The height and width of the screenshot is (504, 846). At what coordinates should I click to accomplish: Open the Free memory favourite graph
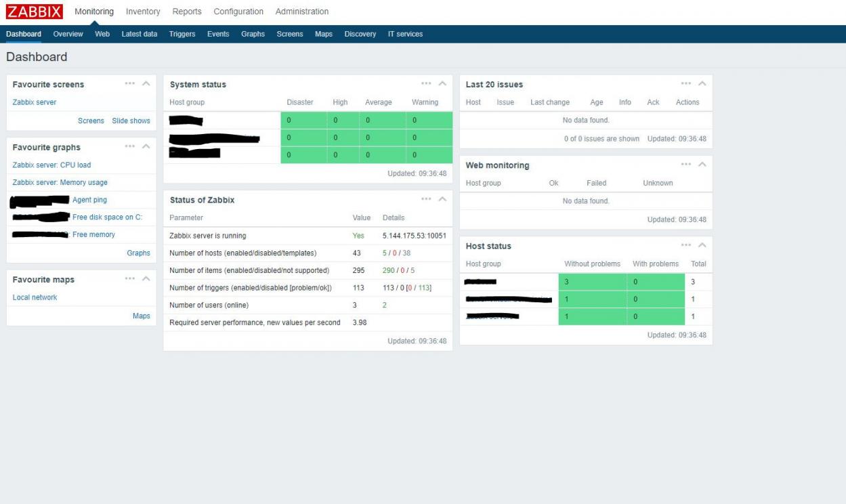click(93, 234)
